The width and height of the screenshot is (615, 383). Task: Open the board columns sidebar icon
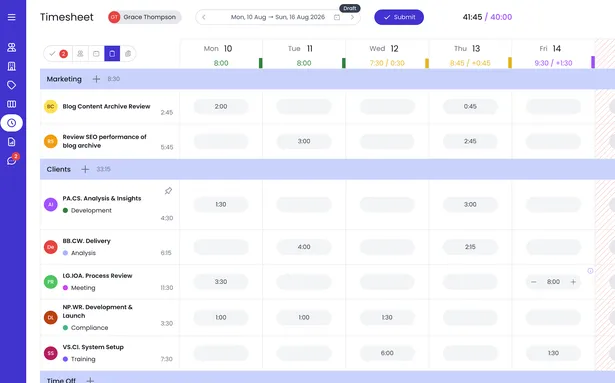tap(11, 104)
